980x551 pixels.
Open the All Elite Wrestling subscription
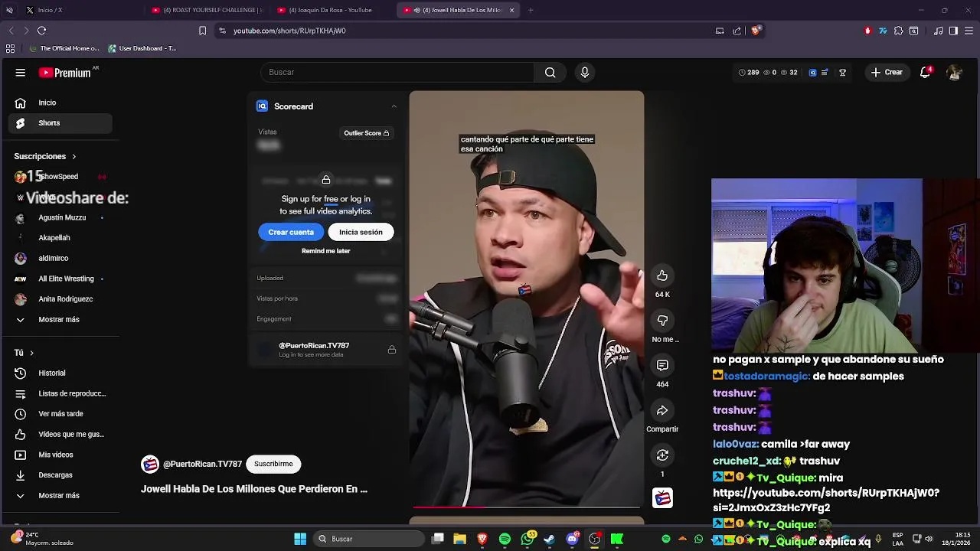59,279
